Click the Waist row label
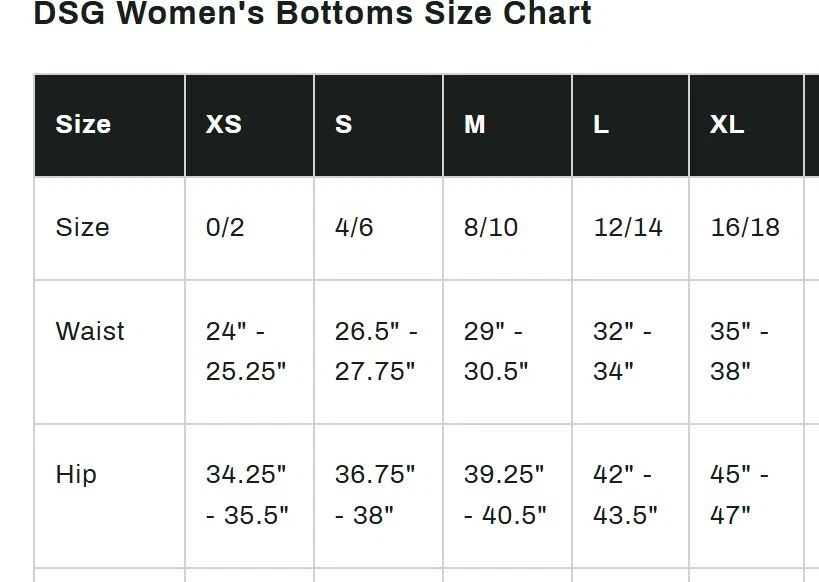819x582 pixels. click(90, 331)
